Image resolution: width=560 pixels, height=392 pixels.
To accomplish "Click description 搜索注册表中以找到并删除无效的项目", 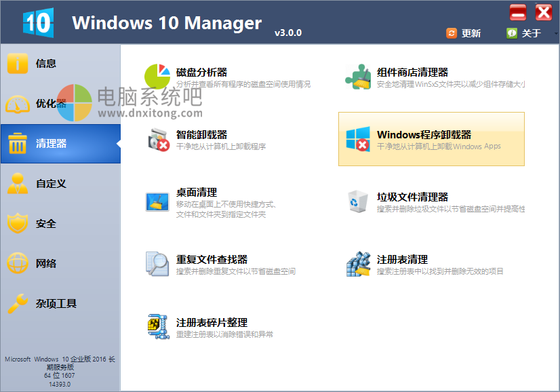I will pyautogui.click(x=440, y=271).
